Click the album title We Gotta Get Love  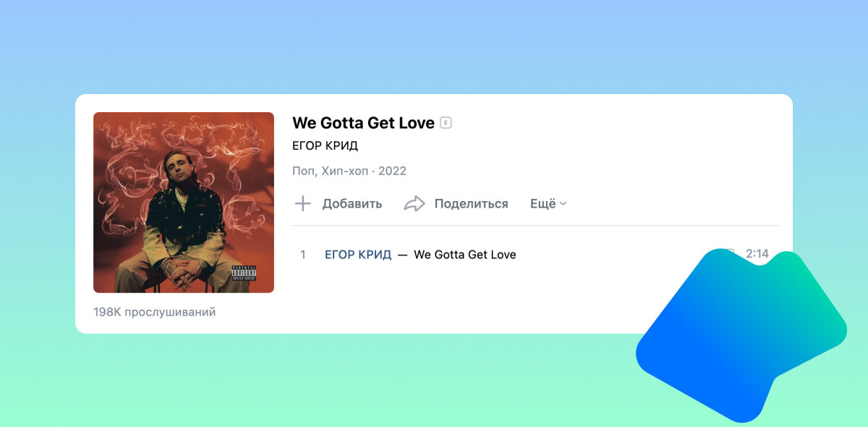(363, 123)
